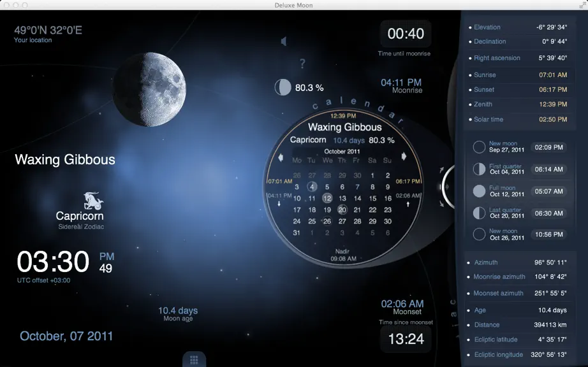Click the 49°0'N 32°0'E location text
The image size is (588, 367).
click(48, 30)
